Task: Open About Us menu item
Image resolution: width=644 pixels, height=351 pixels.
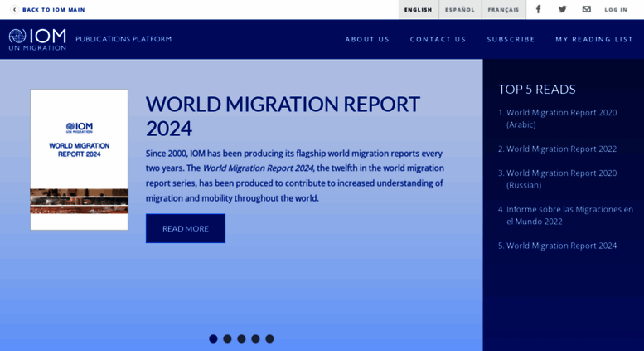Action: coord(367,40)
